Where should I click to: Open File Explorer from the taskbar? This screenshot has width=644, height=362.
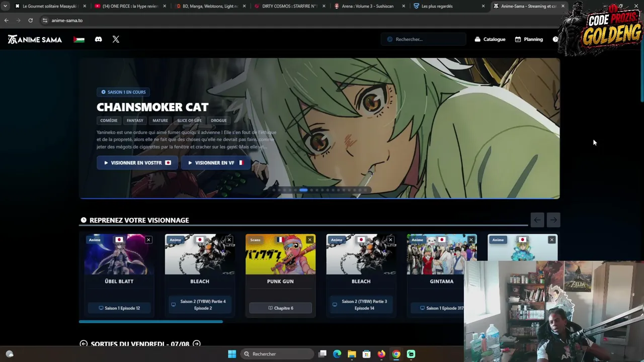pyautogui.click(x=352, y=354)
